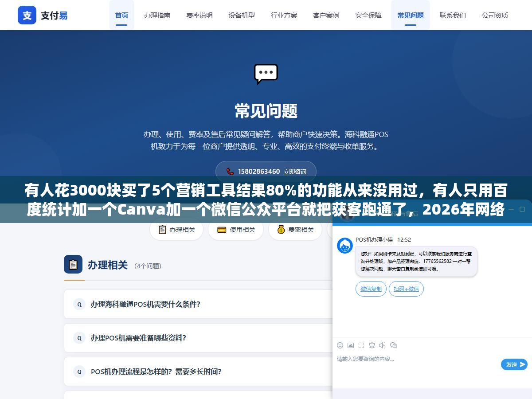Expand question POS机办理流程是怎样的?需要多长时间?
The image size is (532, 399).
point(198,372)
